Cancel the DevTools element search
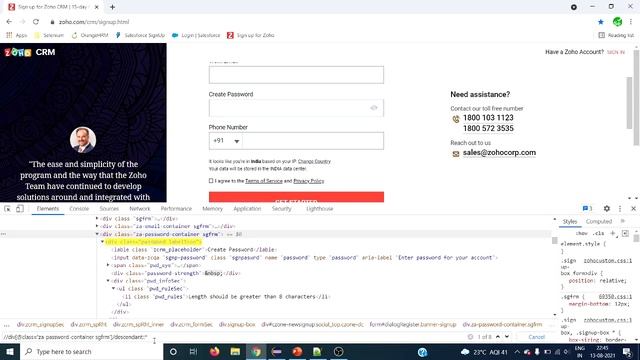 [536, 337]
